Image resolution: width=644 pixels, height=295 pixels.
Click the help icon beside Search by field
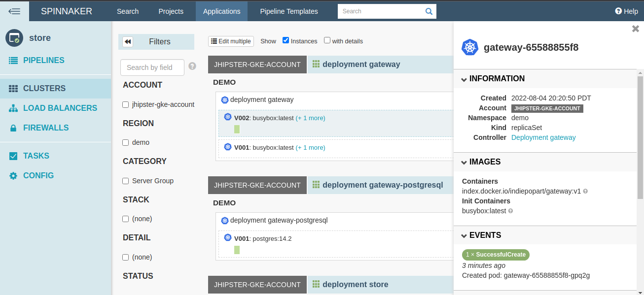pos(192,66)
